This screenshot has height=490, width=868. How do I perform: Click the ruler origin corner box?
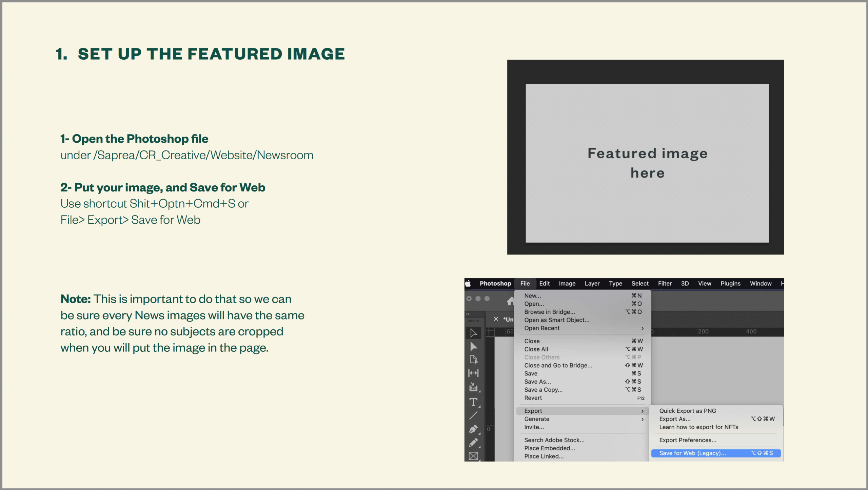[x=490, y=332]
